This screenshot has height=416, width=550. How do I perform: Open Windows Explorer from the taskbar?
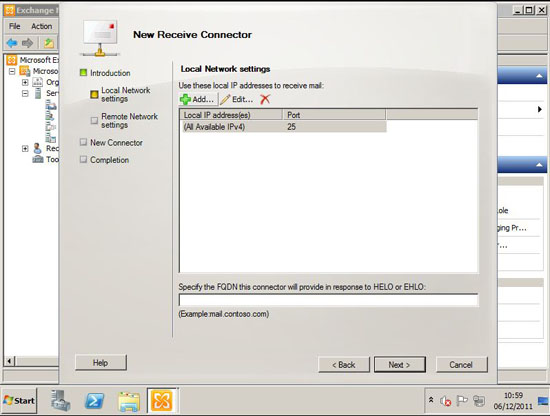point(129,401)
